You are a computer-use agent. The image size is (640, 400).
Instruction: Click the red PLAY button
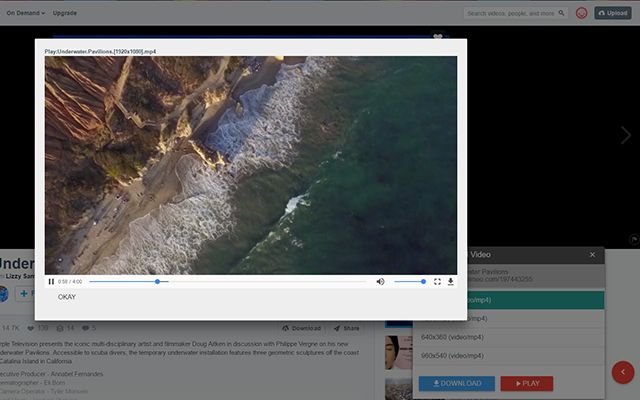click(x=527, y=384)
